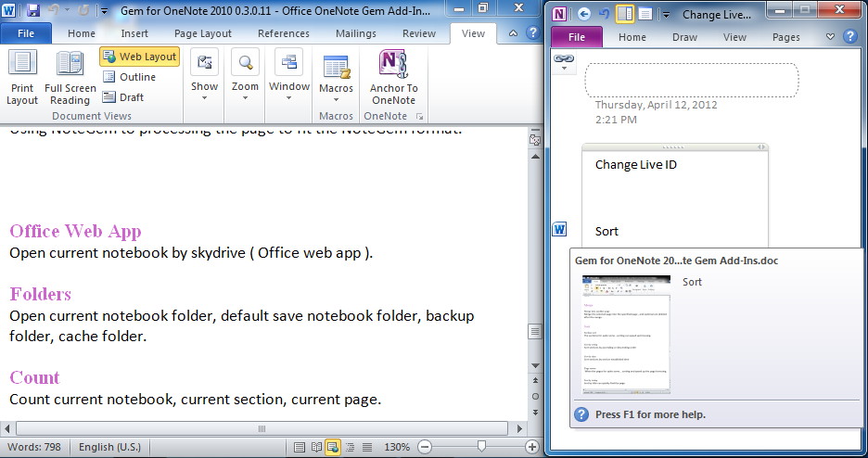The width and height of the screenshot is (868, 458).
Task: Open Page Layout tab in Word
Action: coord(202,33)
